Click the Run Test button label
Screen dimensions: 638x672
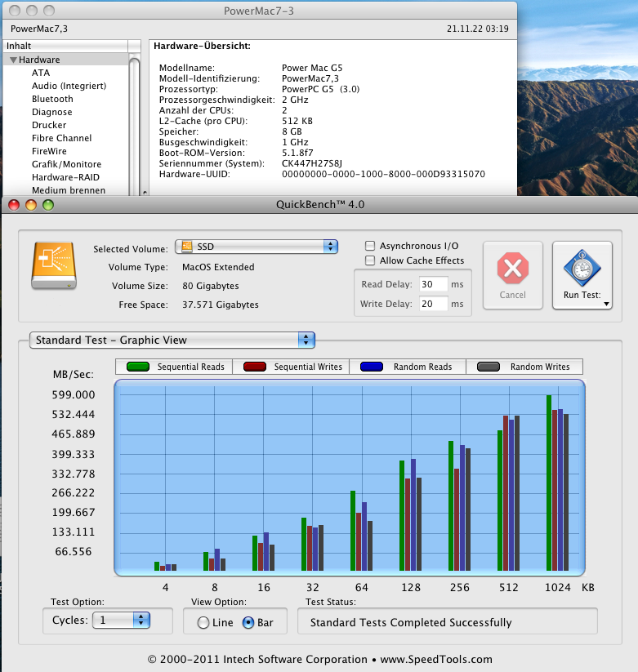pos(582,295)
